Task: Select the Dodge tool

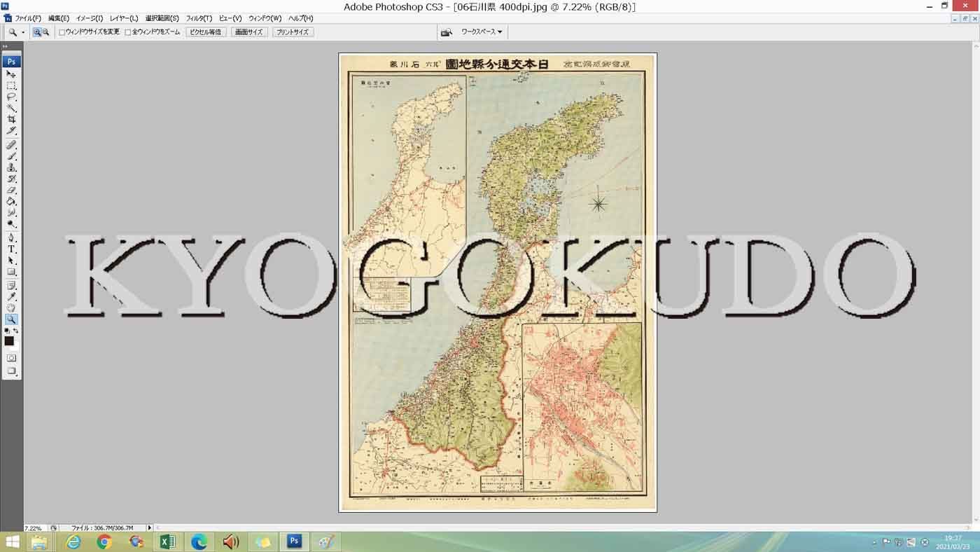Action: (11, 223)
